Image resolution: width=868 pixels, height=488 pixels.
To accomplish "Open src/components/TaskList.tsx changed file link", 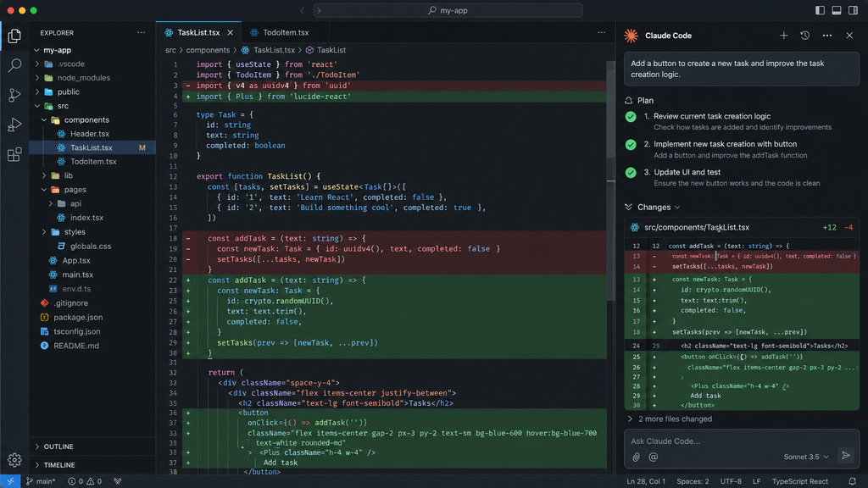I will [697, 227].
